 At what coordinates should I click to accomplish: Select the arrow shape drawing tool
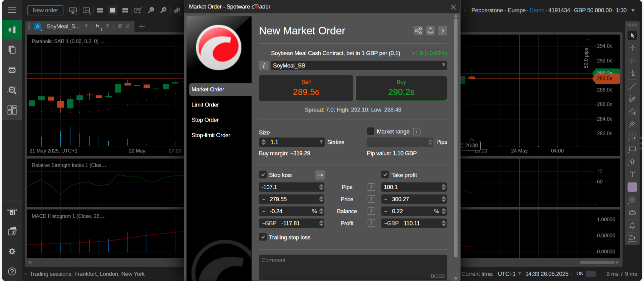pos(632,162)
